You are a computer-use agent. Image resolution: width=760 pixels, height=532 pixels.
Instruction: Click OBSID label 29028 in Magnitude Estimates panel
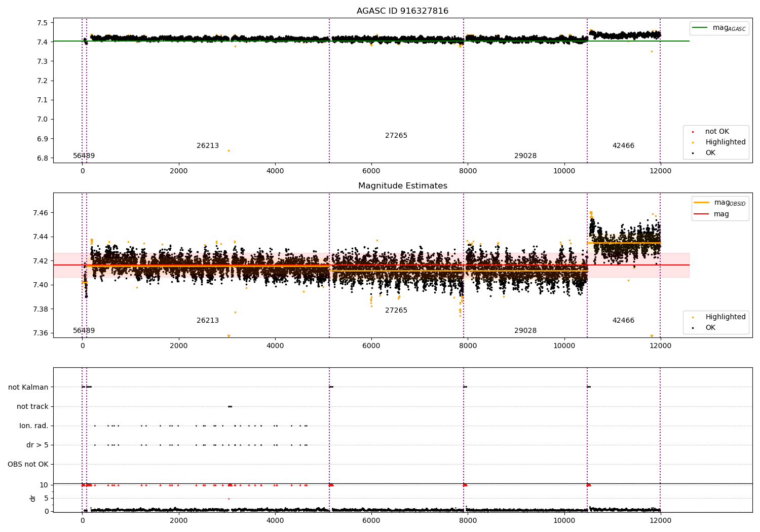525,331
